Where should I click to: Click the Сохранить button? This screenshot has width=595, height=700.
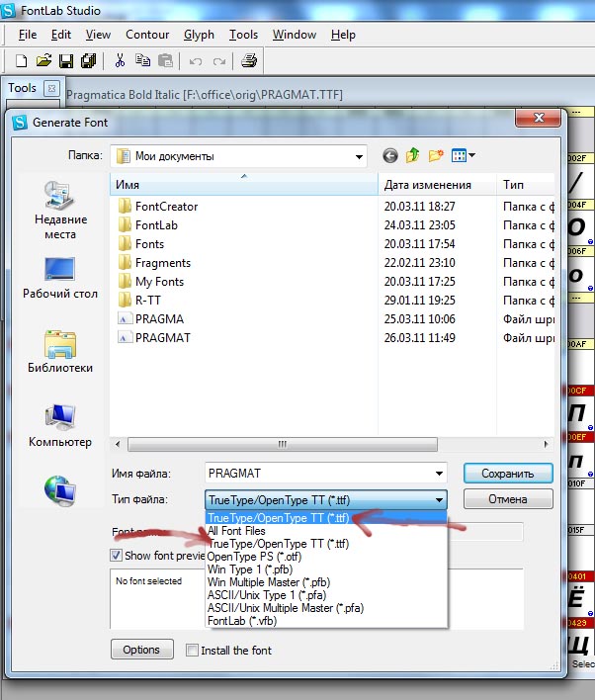click(508, 474)
